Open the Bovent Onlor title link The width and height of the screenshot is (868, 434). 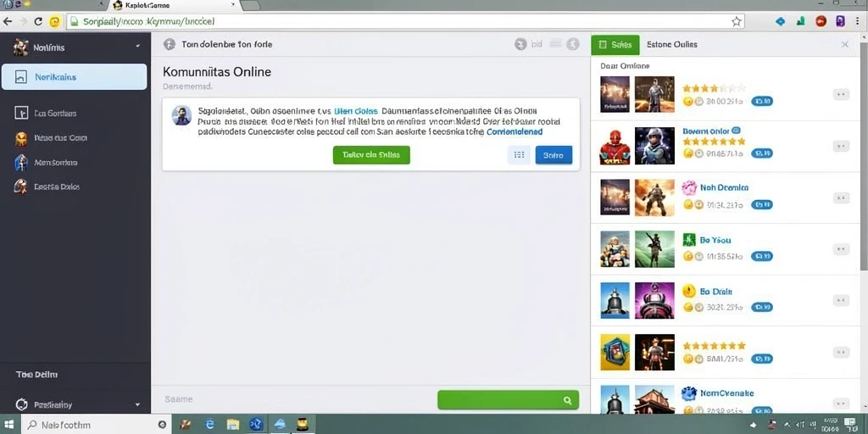tap(706, 131)
